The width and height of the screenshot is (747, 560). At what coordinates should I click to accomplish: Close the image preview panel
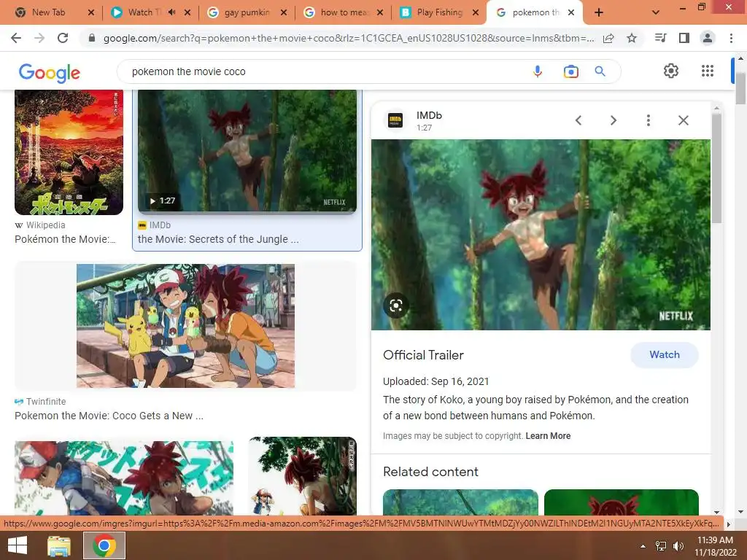(x=683, y=120)
